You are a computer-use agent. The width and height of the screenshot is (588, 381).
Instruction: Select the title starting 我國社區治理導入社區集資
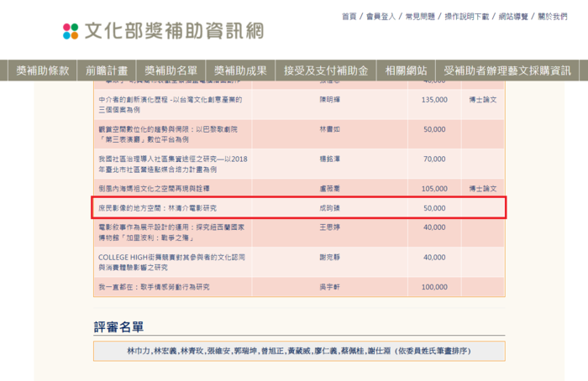point(173,164)
